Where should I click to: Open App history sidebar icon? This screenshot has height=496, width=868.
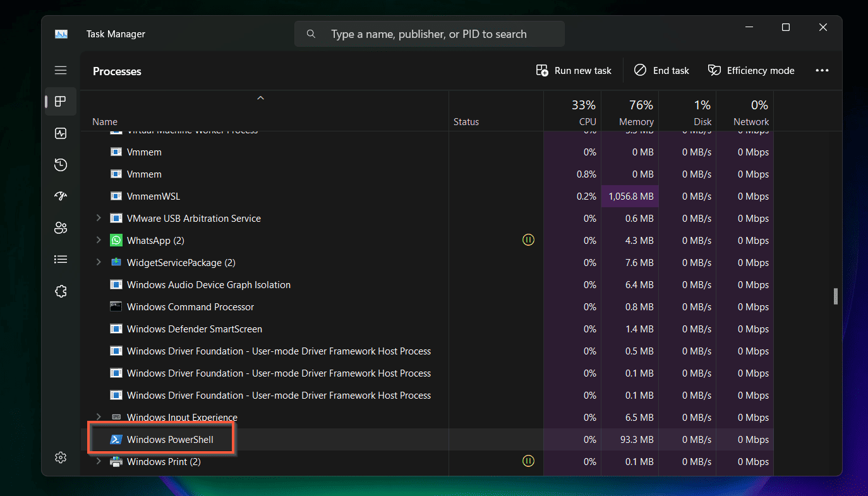click(x=61, y=165)
